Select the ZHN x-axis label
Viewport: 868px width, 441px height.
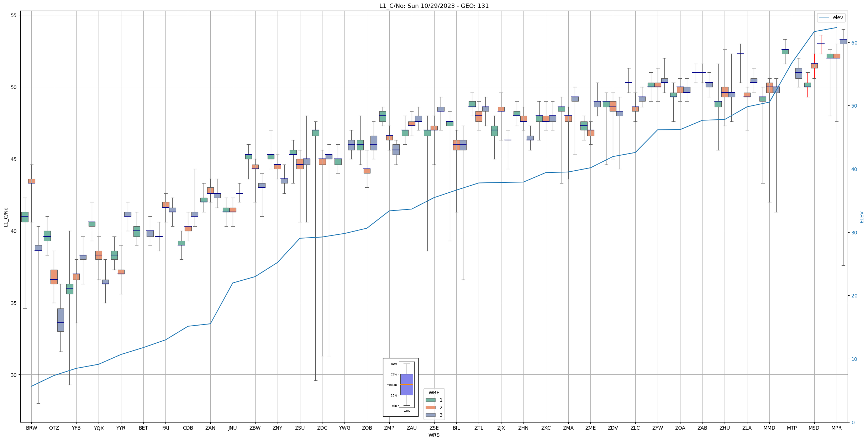(524, 428)
